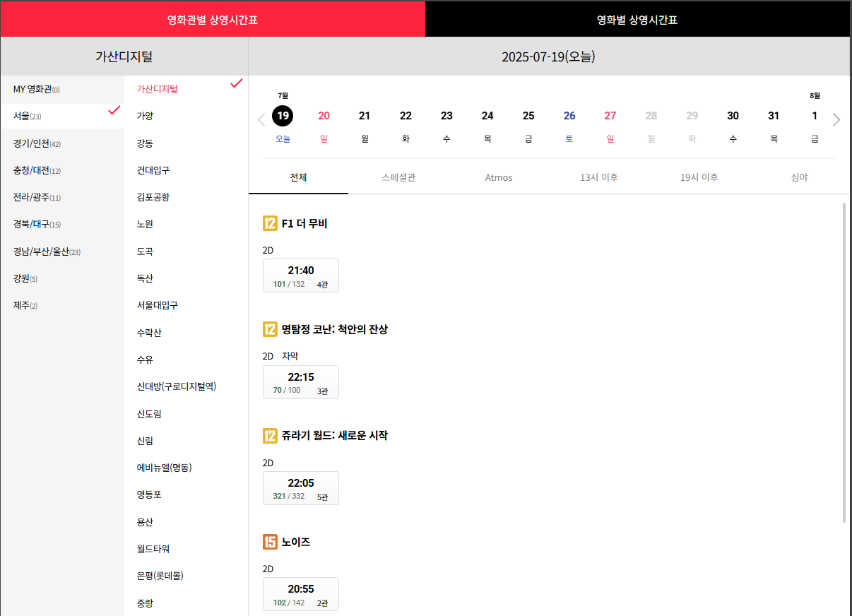
Task: Choose Sunday date 20
Action: tap(324, 116)
